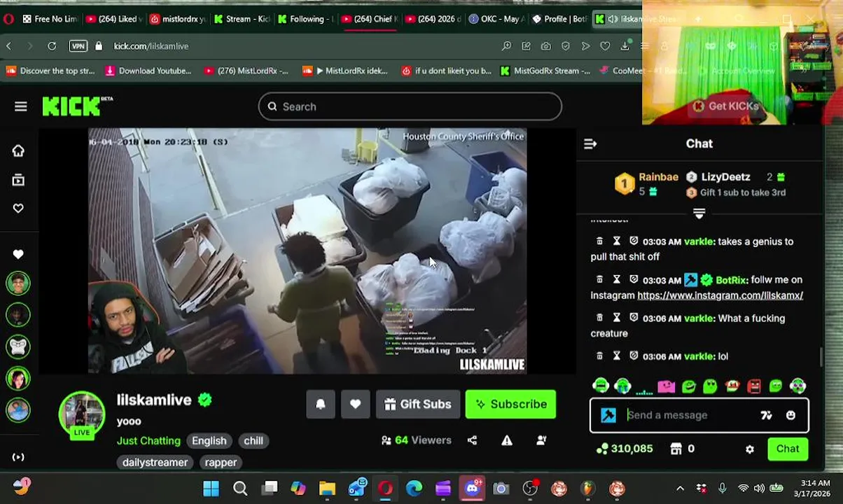Open the user-check icon next to report
843x504 pixels.
(x=541, y=440)
